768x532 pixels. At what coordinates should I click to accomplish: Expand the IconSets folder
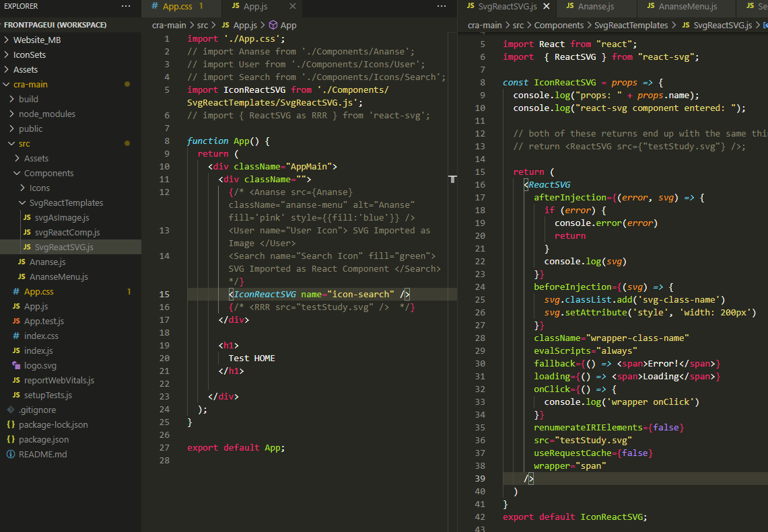71,55
